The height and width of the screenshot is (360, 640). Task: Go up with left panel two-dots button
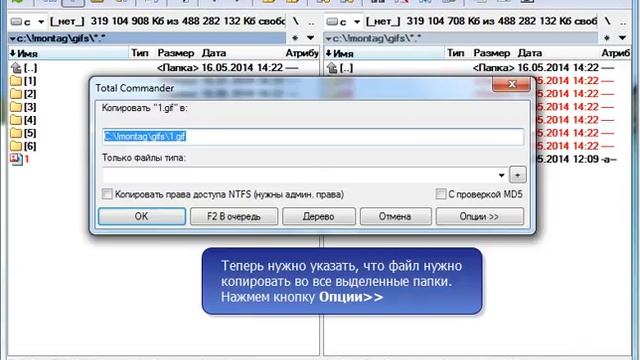311,22
